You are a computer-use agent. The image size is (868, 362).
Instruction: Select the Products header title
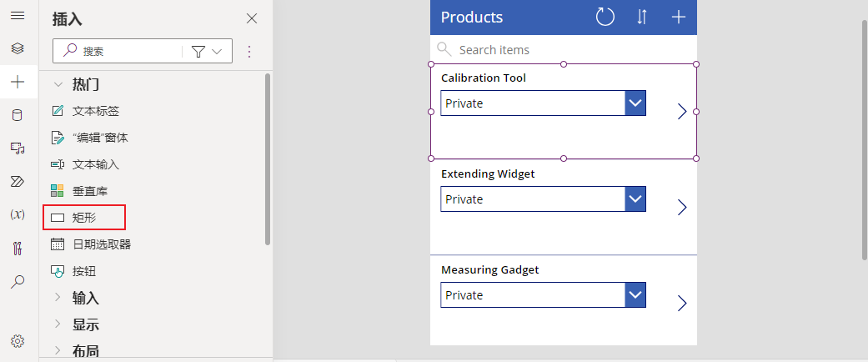click(x=472, y=18)
